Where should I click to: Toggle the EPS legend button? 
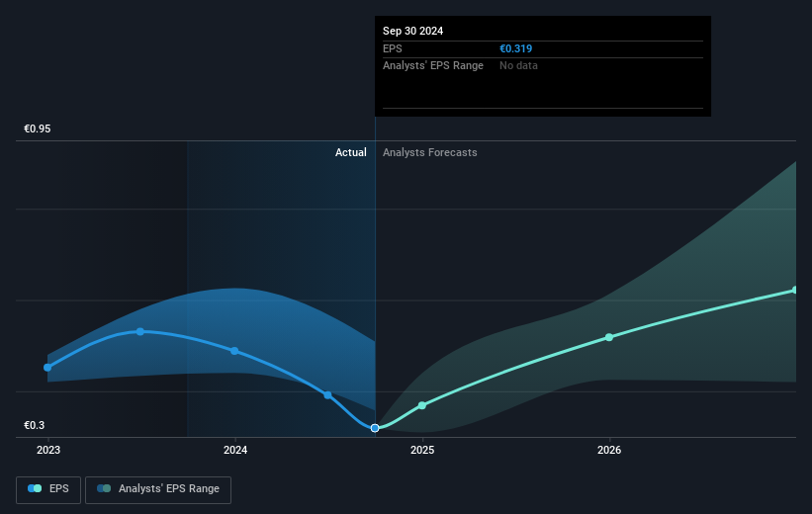(48, 489)
